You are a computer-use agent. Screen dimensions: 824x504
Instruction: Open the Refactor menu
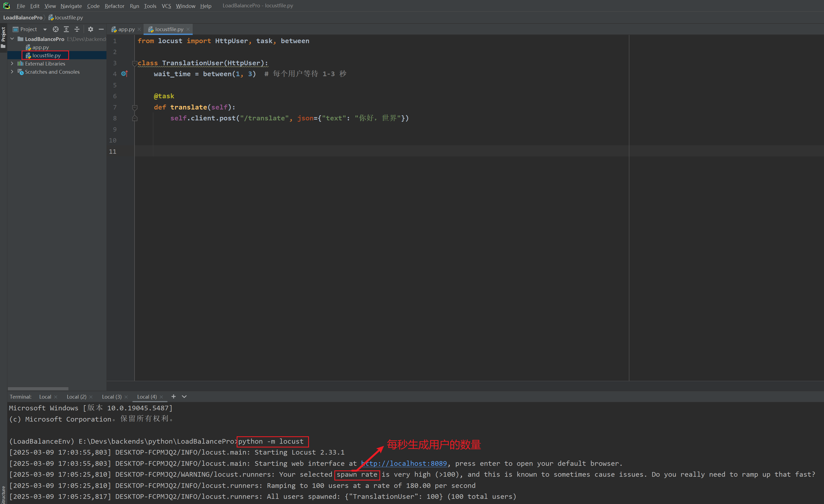point(114,6)
